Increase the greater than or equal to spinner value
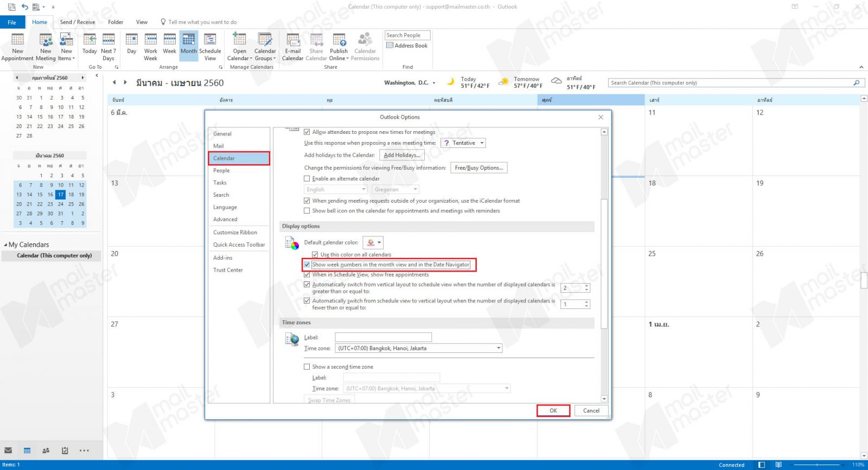Image resolution: width=868 pixels, height=470 pixels. pyautogui.click(x=586, y=286)
